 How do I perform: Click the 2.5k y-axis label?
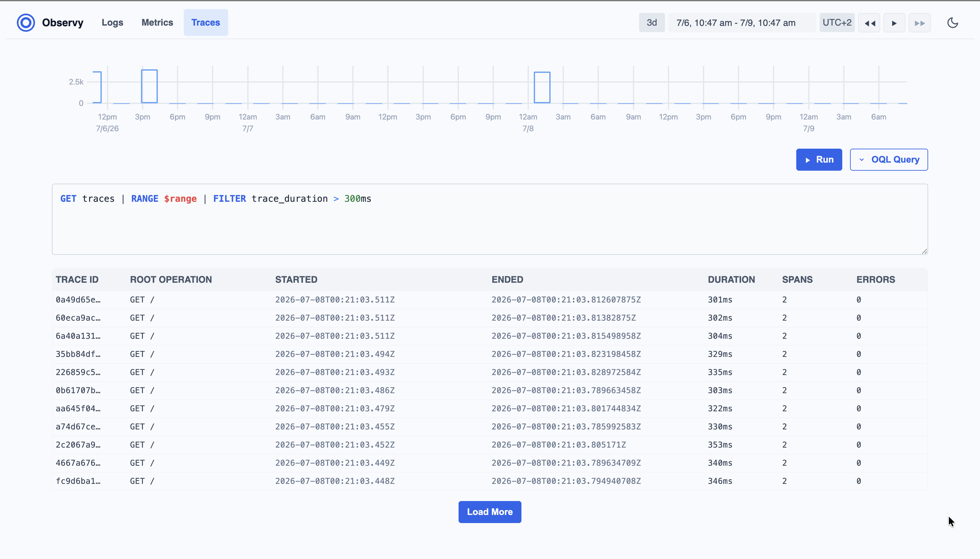(76, 82)
